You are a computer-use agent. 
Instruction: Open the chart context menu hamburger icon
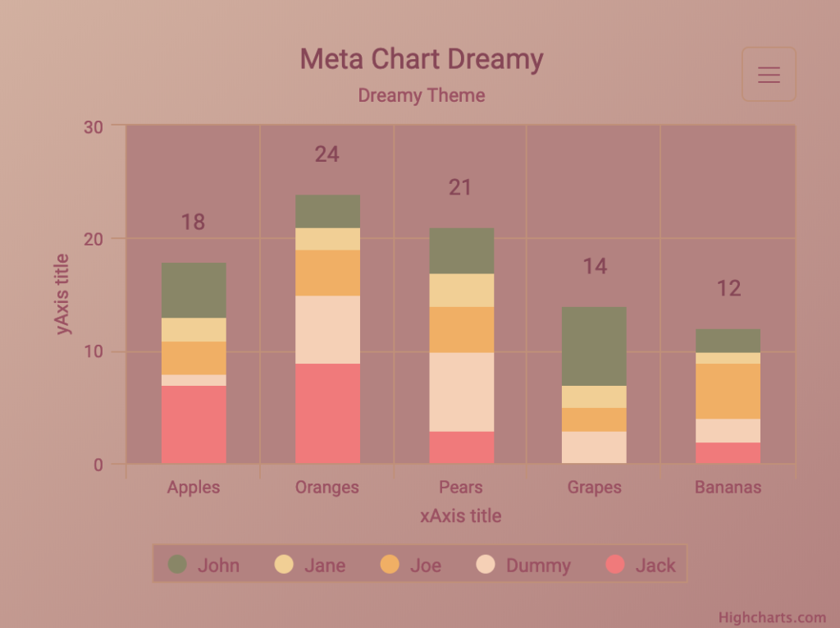(769, 75)
